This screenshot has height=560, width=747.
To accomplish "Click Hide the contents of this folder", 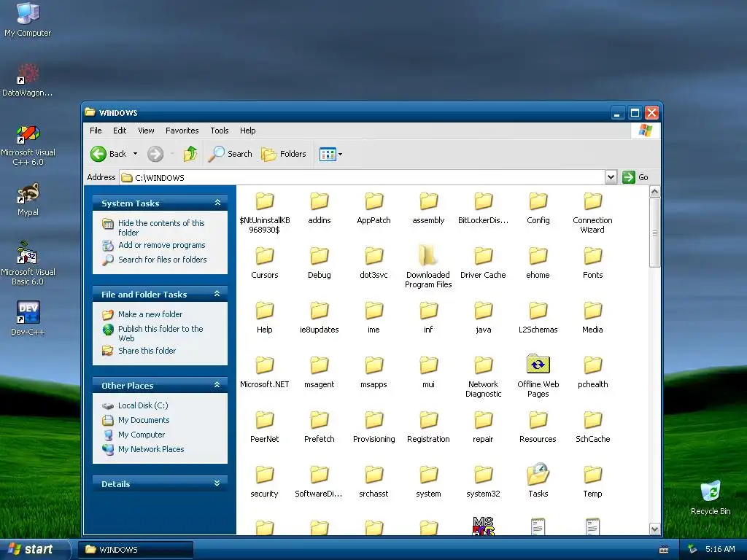I will [161, 227].
